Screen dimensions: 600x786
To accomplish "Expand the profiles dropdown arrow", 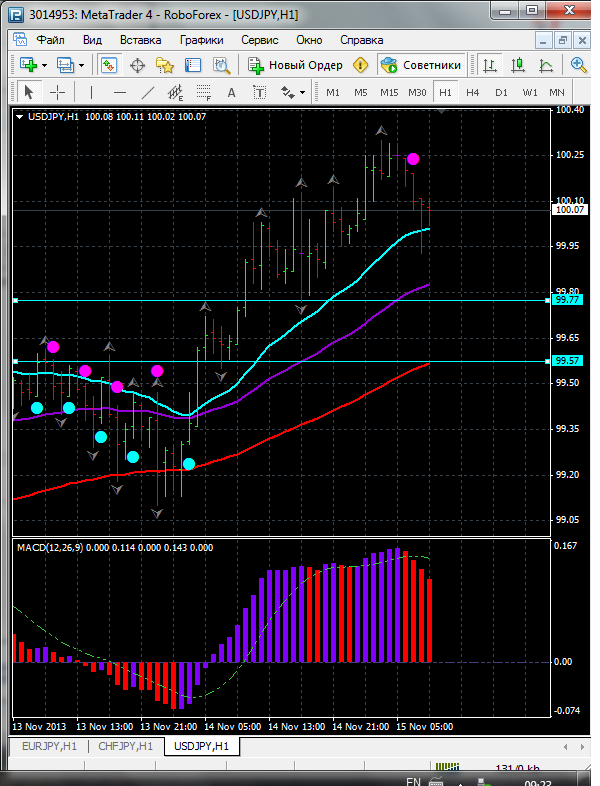I will [x=81, y=65].
